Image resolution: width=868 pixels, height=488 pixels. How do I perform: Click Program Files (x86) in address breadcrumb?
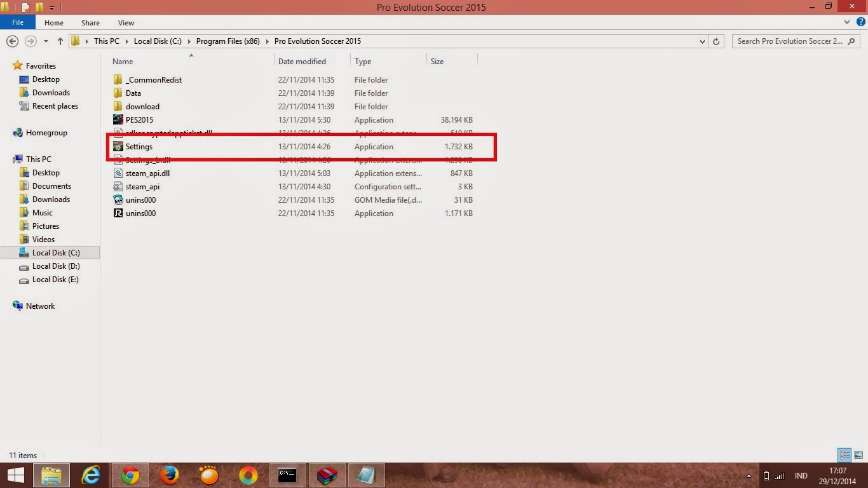pos(228,41)
